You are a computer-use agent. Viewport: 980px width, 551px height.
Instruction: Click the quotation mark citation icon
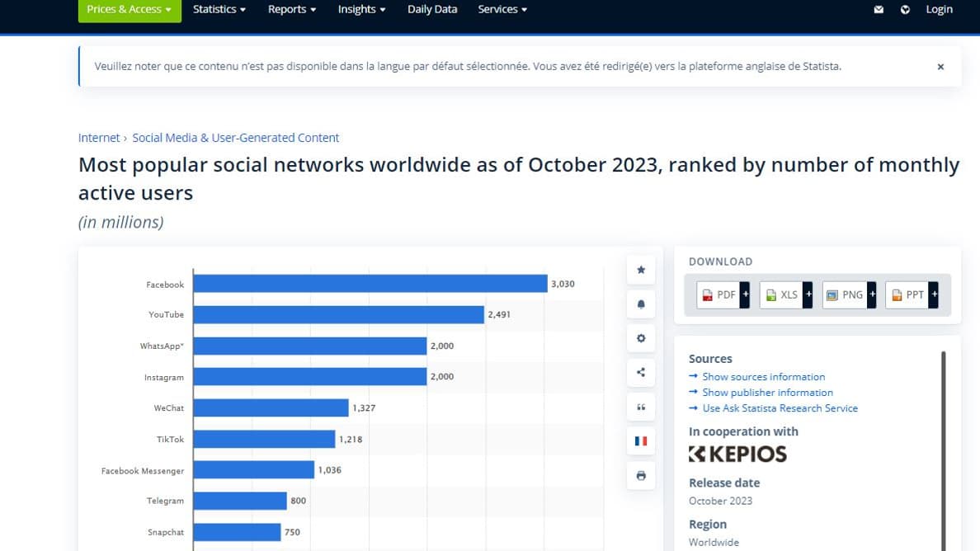[x=641, y=407]
